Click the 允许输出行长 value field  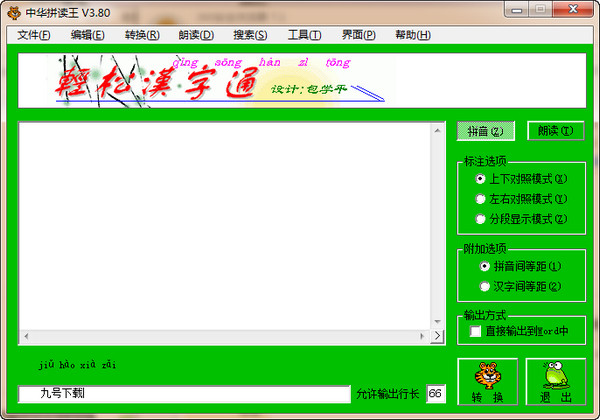436,394
